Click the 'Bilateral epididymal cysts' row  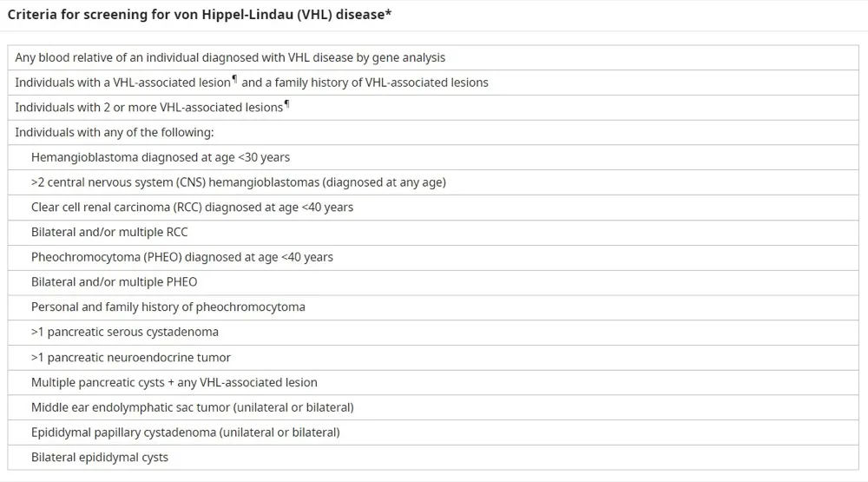tap(100, 457)
